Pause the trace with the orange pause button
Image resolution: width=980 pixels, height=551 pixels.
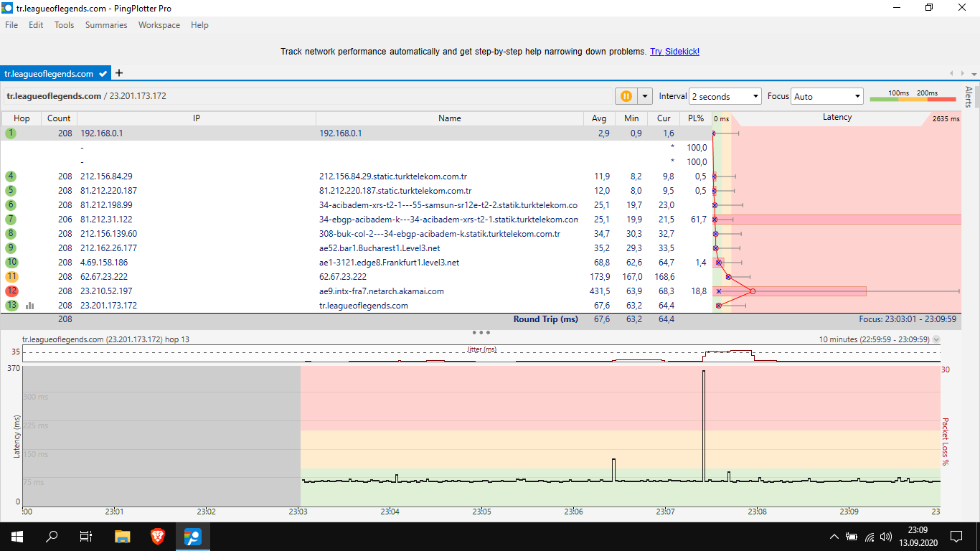(626, 96)
